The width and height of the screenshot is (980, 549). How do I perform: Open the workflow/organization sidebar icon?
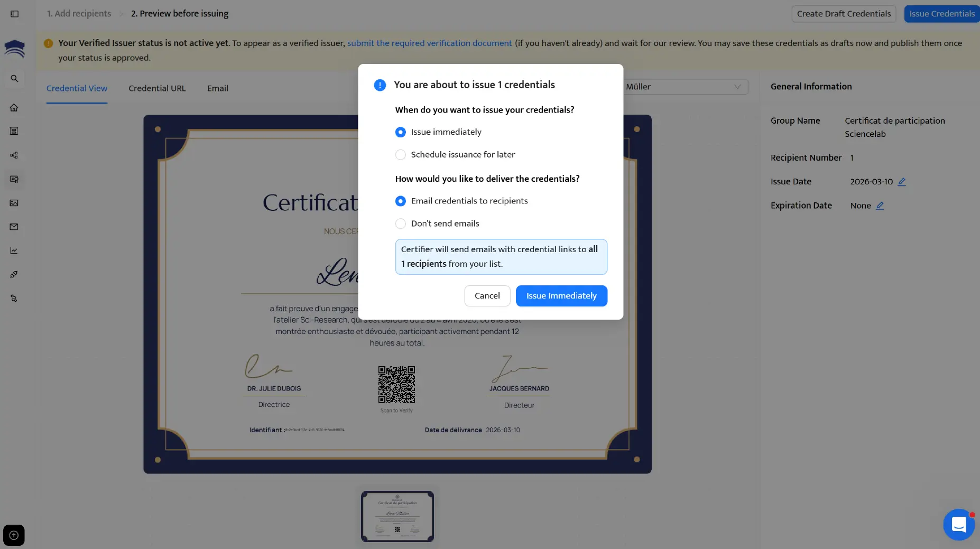[x=14, y=155]
